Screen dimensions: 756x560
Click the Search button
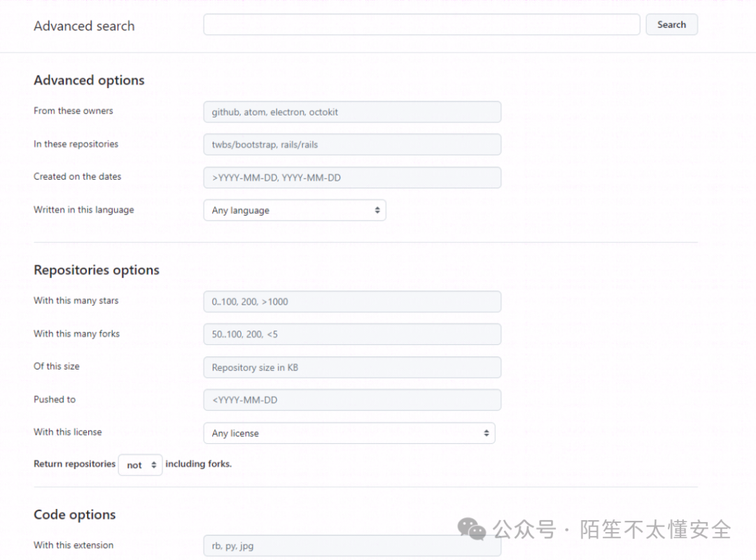[671, 24]
